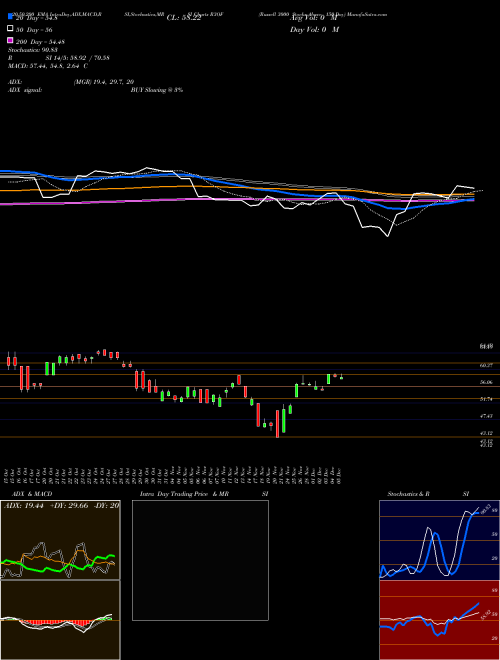Open the MACD histogram chart thumbnail
The width and height of the screenshot is (500, 660).
click(x=60, y=620)
